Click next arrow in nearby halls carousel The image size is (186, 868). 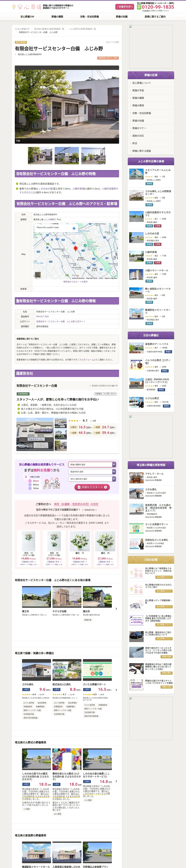[116, 609]
